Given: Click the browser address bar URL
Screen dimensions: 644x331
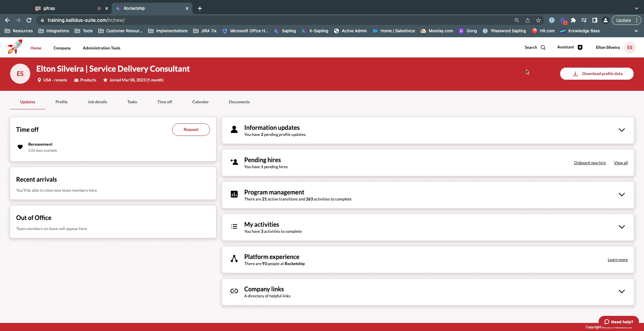Looking at the screenshot, I should click(86, 20).
